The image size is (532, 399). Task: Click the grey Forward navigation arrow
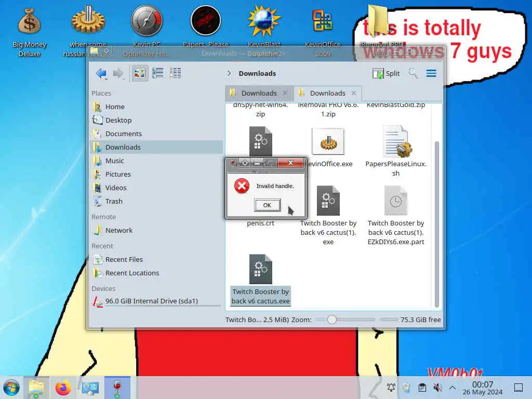[x=118, y=73]
